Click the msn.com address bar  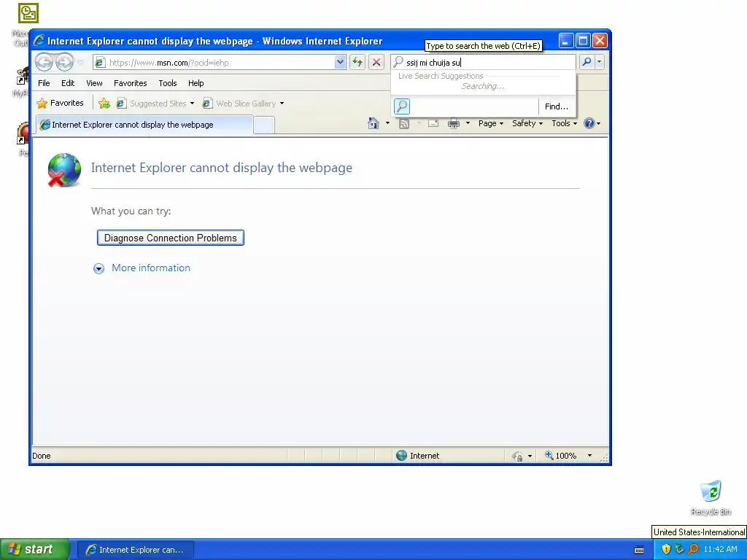(214, 63)
